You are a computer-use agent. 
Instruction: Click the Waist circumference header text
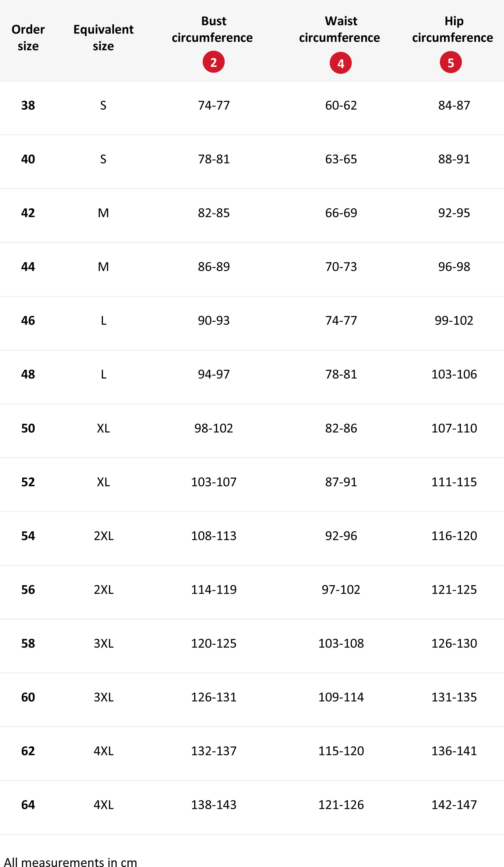coord(340,29)
